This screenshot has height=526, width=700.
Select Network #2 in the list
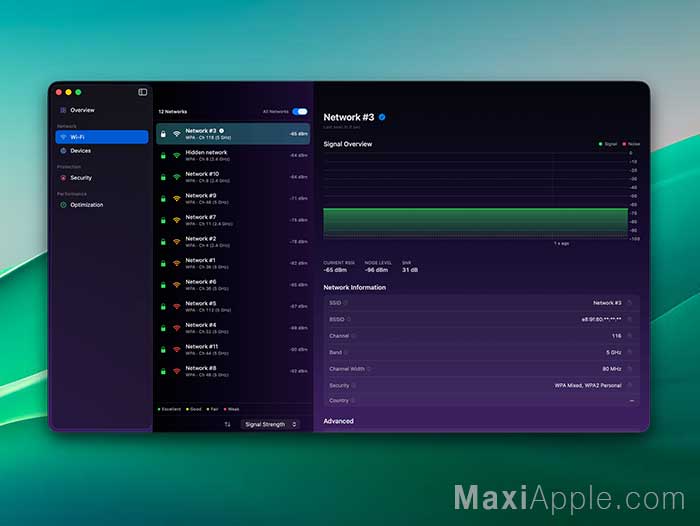(x=233, y=242)
